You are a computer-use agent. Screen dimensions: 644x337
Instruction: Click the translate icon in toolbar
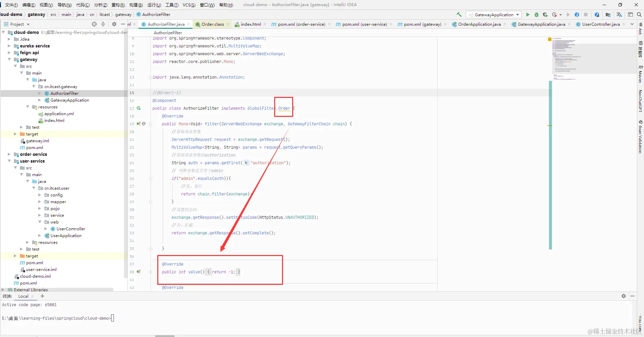[619, 15]
